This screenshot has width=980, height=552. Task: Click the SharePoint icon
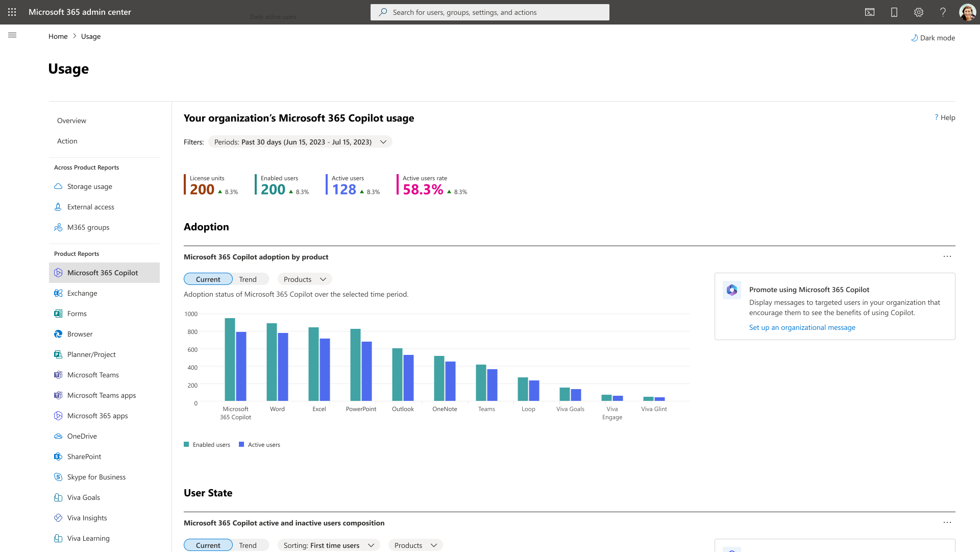(58, 457)
